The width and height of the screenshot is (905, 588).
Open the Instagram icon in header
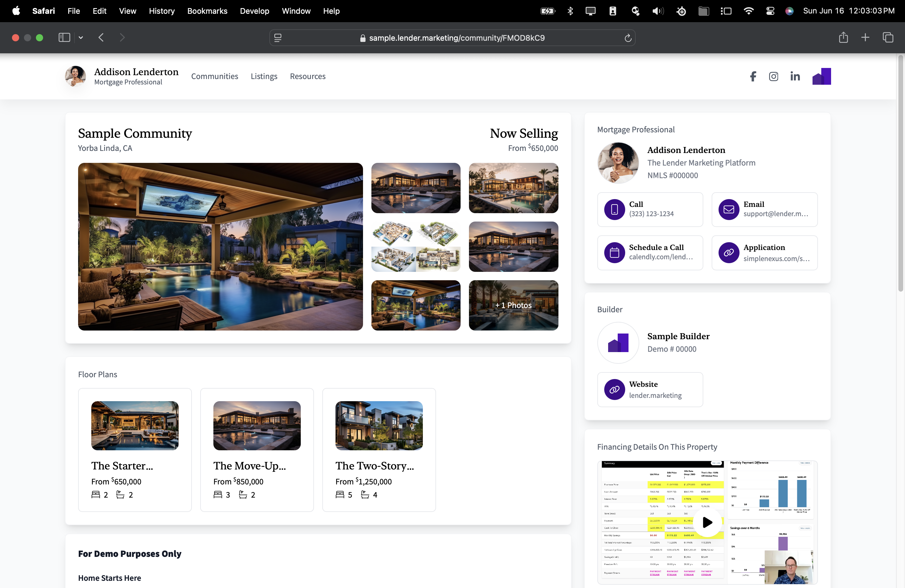(773, 76)
